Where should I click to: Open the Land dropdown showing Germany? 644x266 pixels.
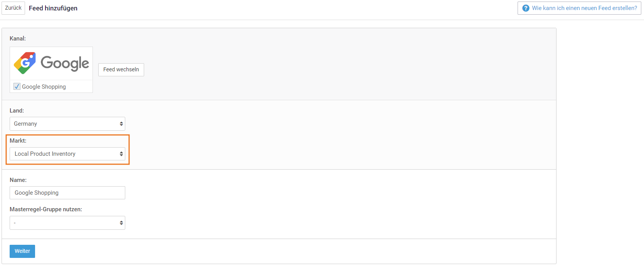click(x=67, y=123)
